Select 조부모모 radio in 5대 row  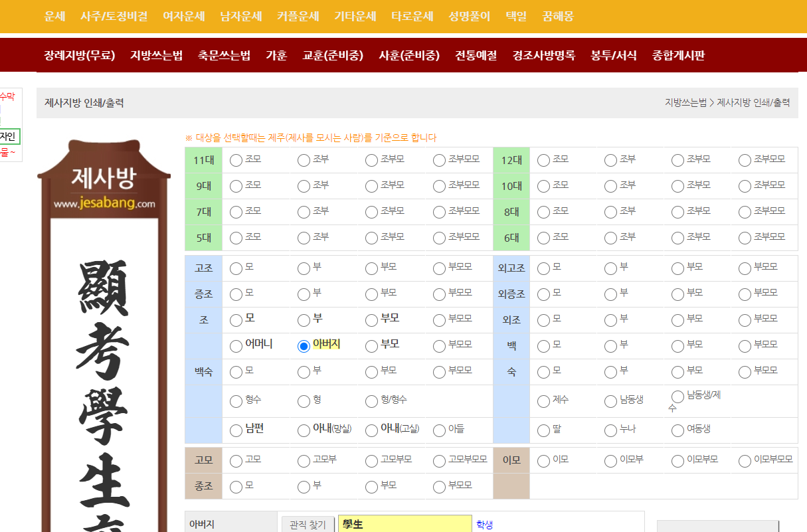(439, 238)
